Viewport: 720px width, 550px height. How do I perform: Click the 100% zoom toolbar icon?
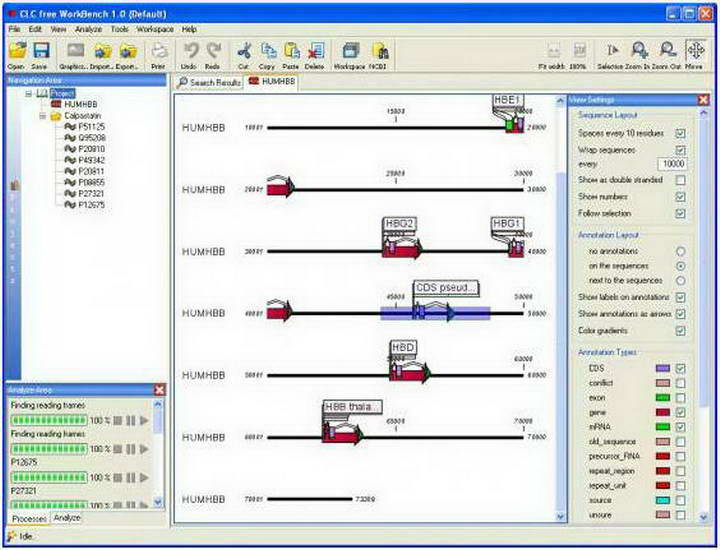(x=579, y=51)
